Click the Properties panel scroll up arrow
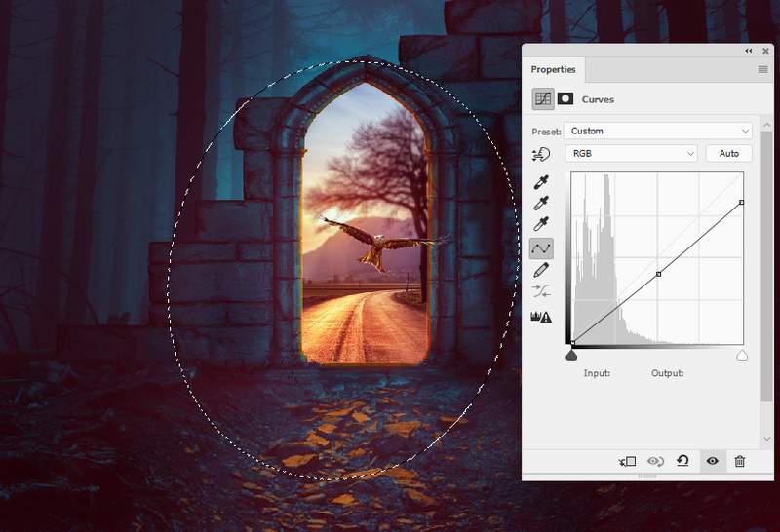Screen dimensions: 780x532 [767, 125]
